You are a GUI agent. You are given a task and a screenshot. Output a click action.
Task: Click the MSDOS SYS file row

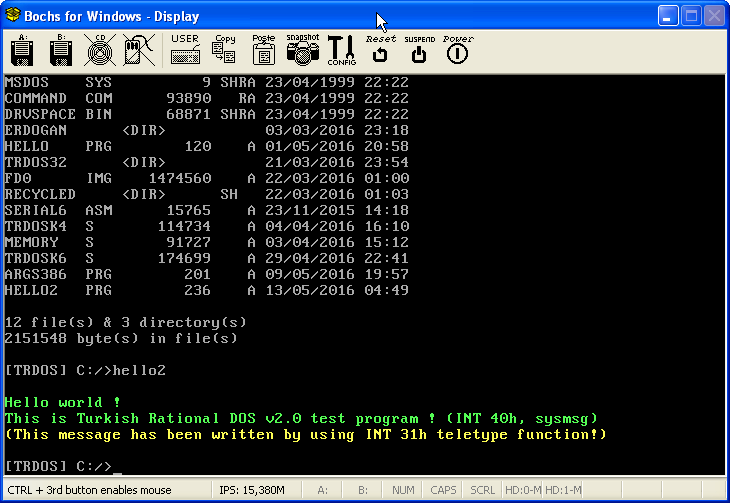tap(207, 82)
